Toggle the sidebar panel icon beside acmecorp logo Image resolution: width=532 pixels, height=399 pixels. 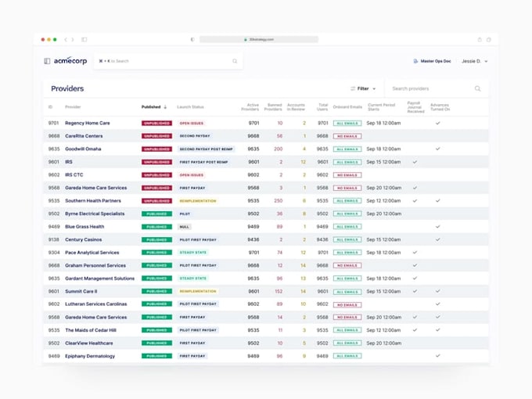(x=47, y=61)
